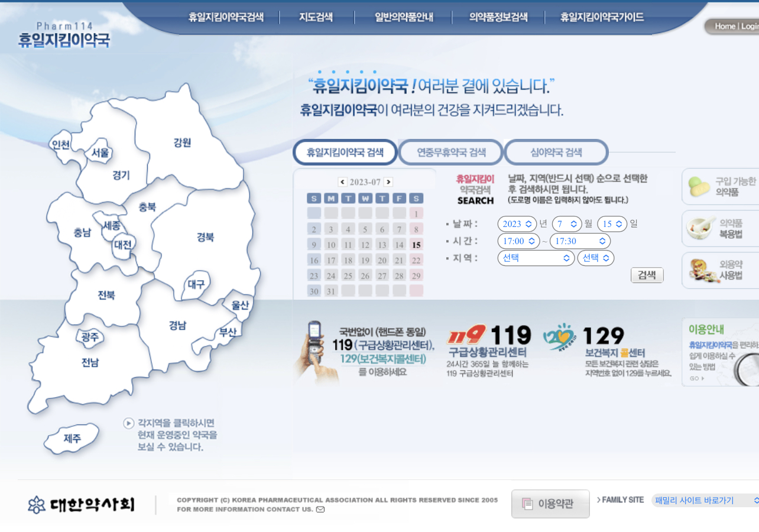Go to previous month in calendar
Viewport: 759px width, 532px height.
pos(342,182)
